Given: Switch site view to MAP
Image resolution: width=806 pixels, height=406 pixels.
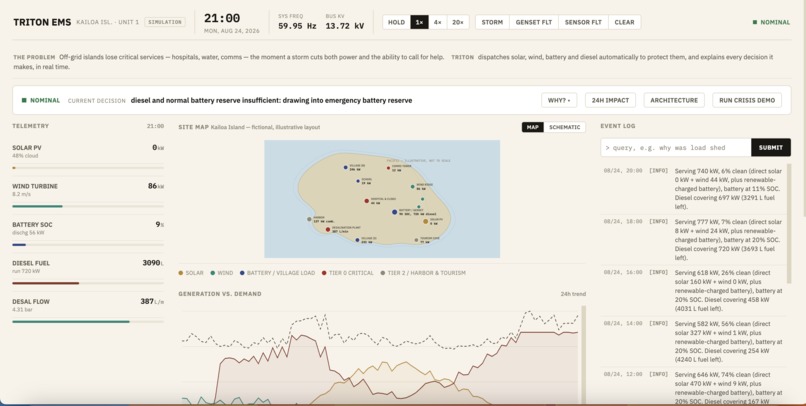Looking at the screenshot, I should point(533,127).
